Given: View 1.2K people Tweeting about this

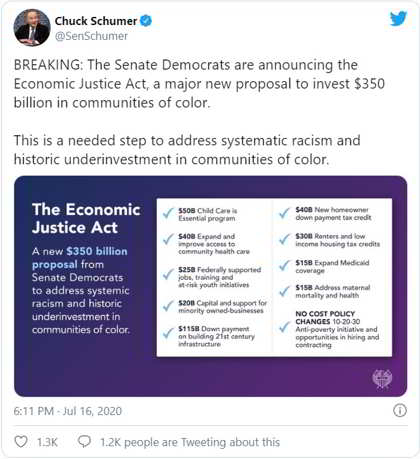Looking at the screenshot, I should tap(190, 442).
